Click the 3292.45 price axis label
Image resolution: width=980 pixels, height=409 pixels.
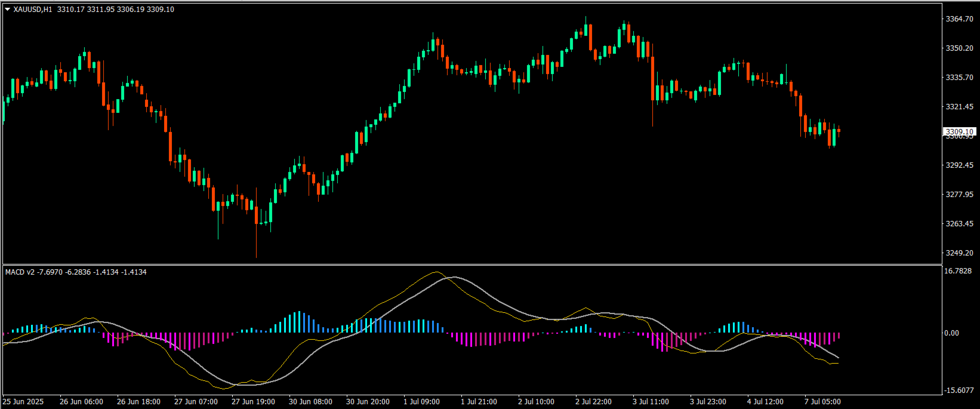[x=959, y=165]
